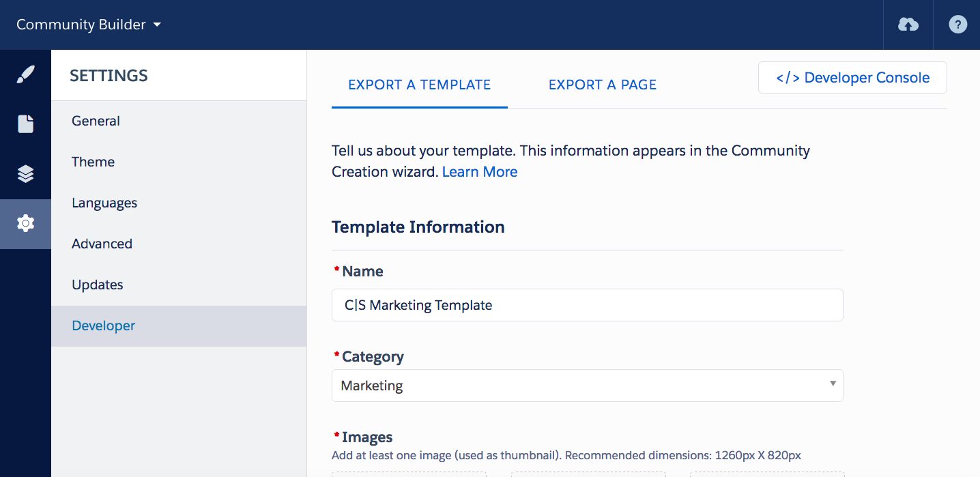980x477 pixels.
Task: Switch to Export a Page tab
Action: point(603,85)
